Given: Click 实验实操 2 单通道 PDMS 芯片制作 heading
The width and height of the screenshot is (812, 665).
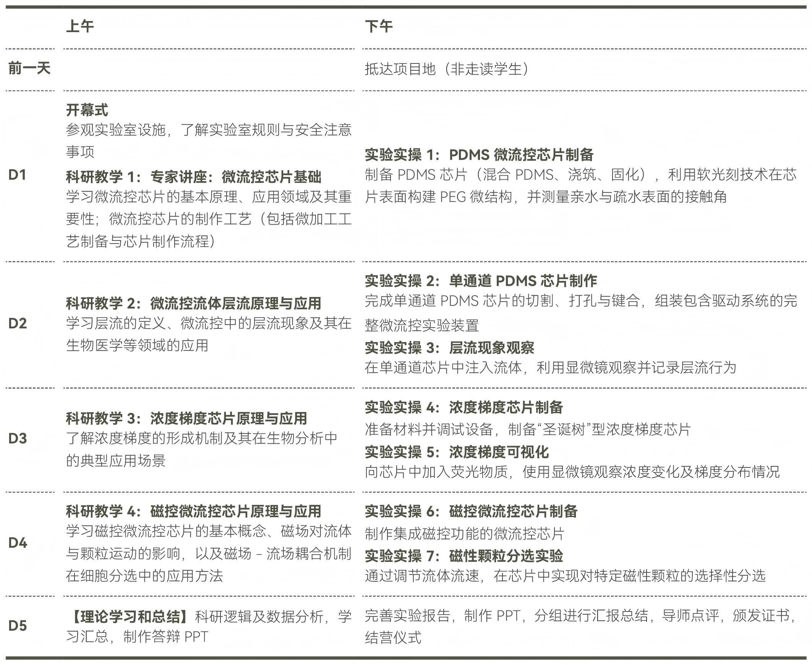Looking at the screenshot, I should (x=481, y=281).
